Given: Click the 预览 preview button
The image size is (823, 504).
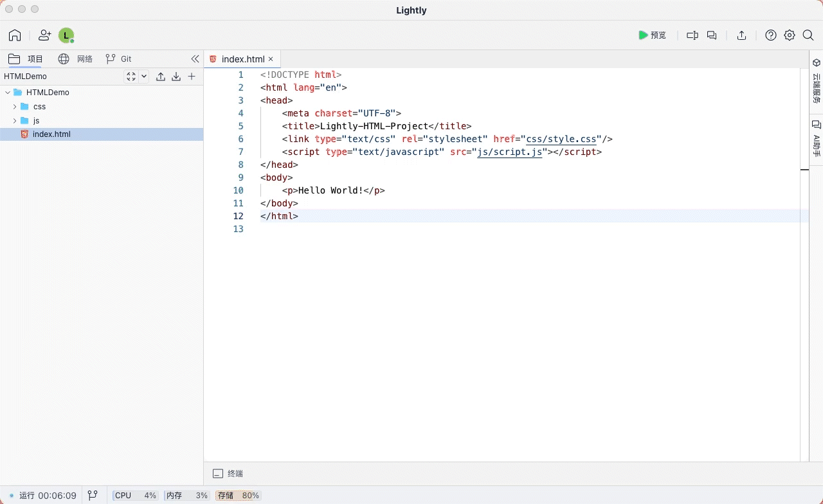Looking at the screenshot, I should (652, 35).
